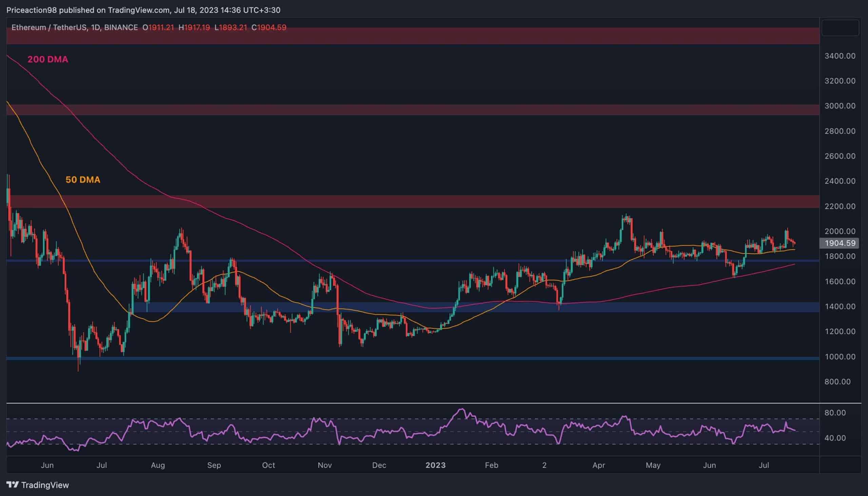868x496 pixels.
Task: Click the 1200.00 price axis label
Action: coord(840,331)
